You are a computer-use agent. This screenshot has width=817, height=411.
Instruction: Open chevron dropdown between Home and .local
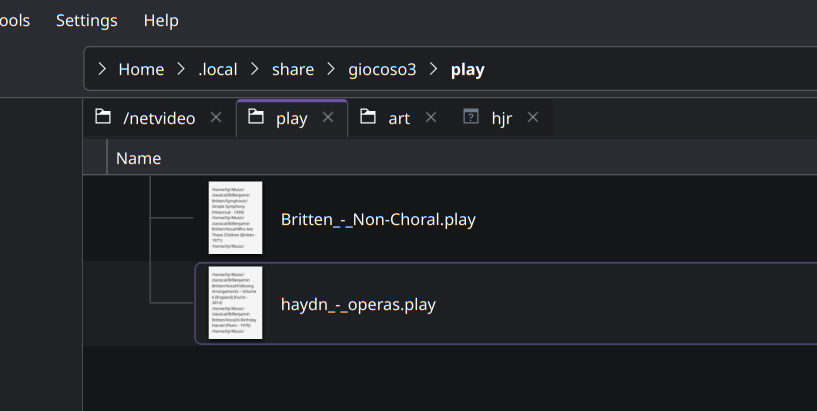coord(181,69)
